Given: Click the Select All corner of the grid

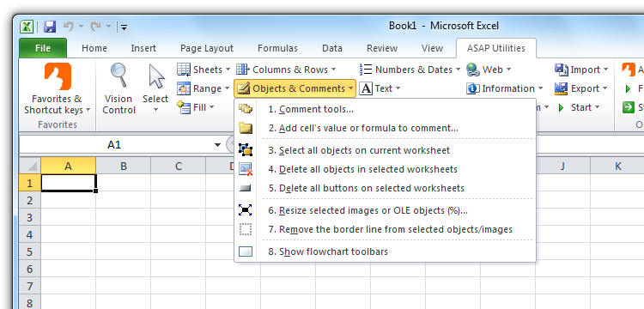Looking at the screenshot, I should pyautogui.click(x=30, y=166).
